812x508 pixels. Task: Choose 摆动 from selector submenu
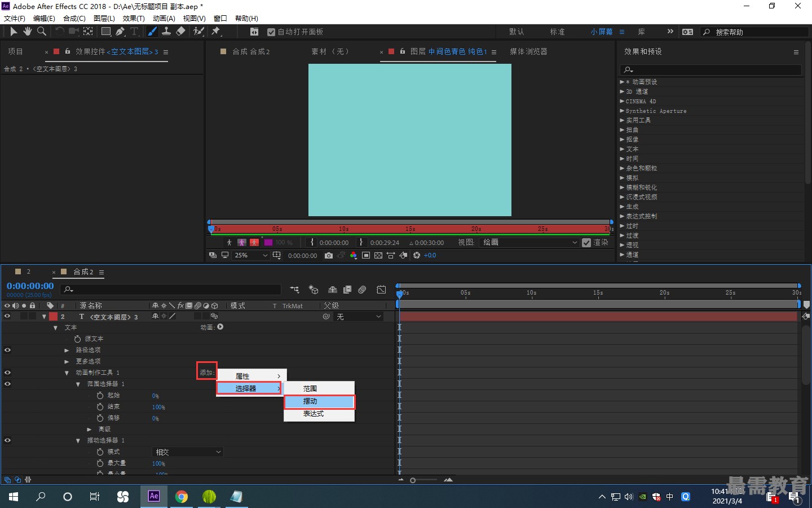[x=319, y=401]
